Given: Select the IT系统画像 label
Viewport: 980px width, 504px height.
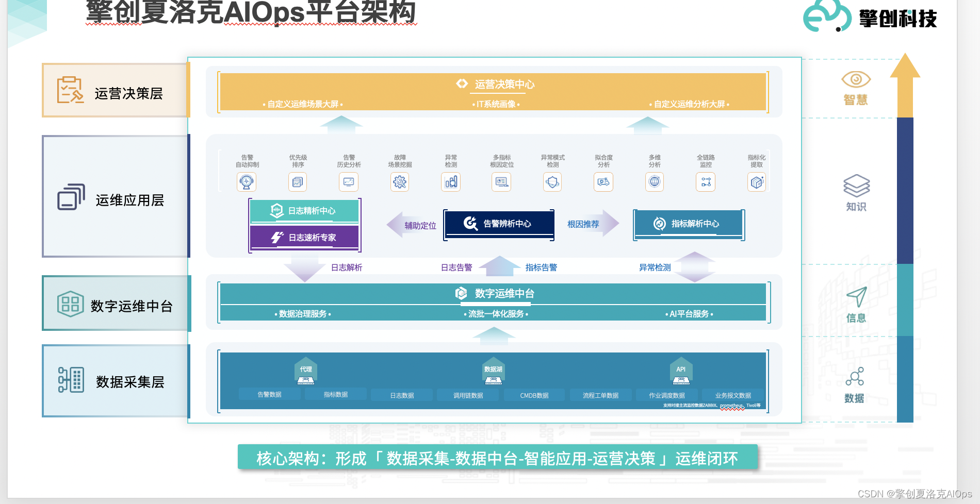Looking at the screenshot, I should (x=496, y=104).
